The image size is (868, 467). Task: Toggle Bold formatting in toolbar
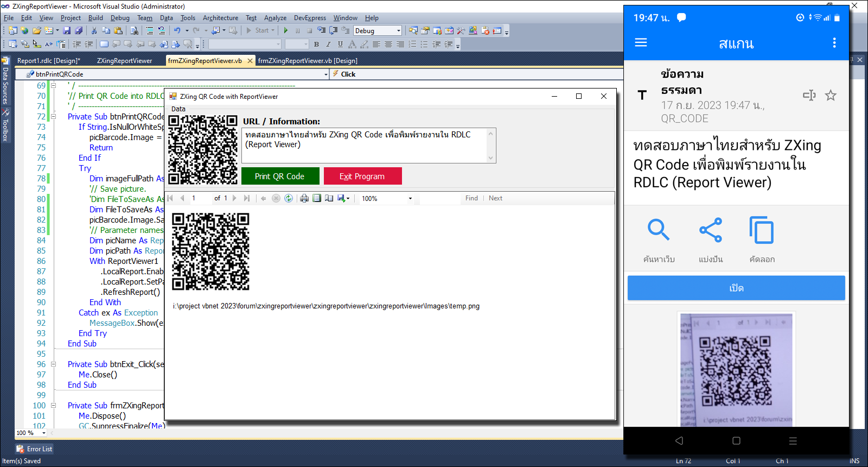(316, 44)
